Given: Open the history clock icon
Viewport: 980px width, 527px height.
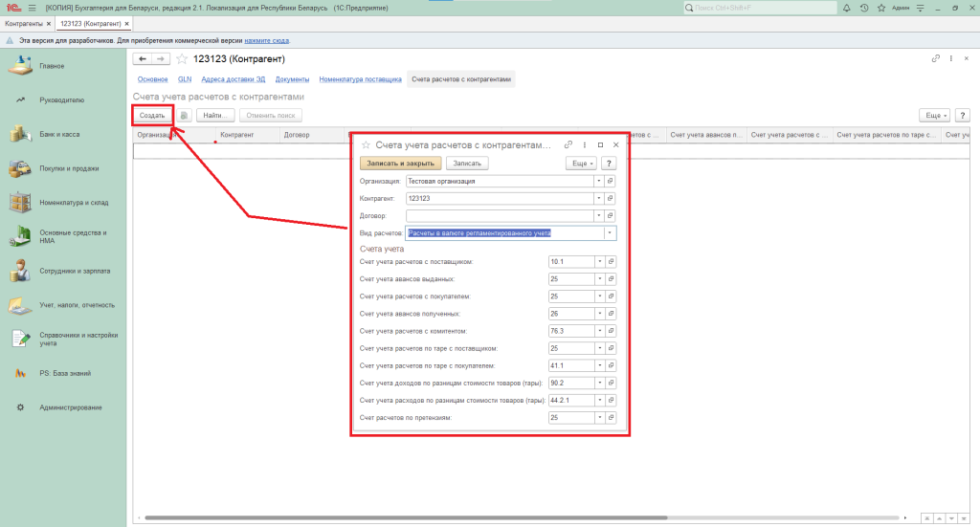Looking at the screenshot, I should pos(864,8).
